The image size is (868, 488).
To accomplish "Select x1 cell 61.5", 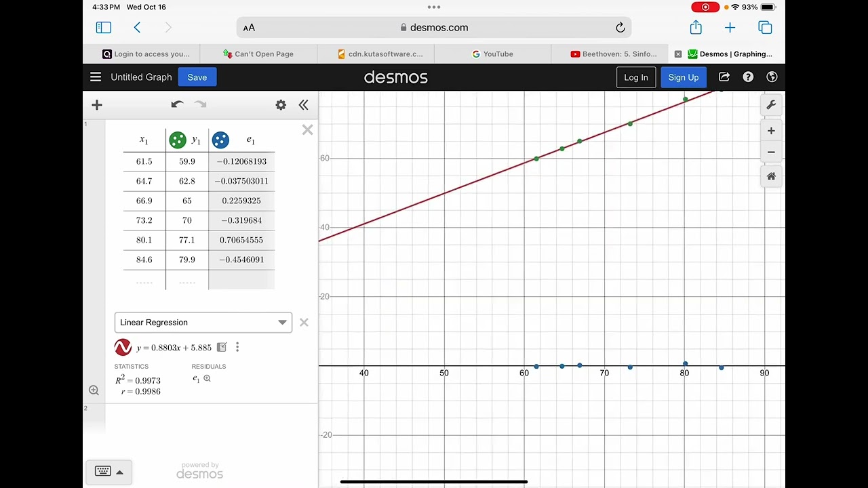I will 144,161.
